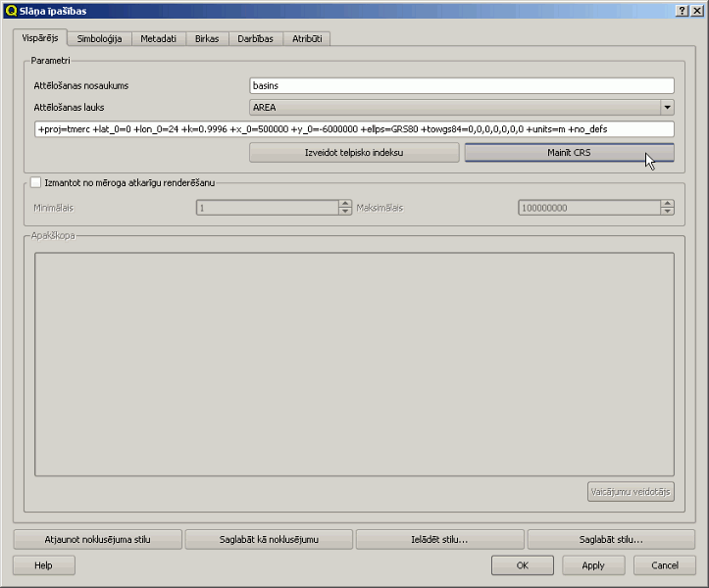Select the Atribūti tab
Image resolution: width=709 pixels, height=588 pixels.
tap(307, 39)
